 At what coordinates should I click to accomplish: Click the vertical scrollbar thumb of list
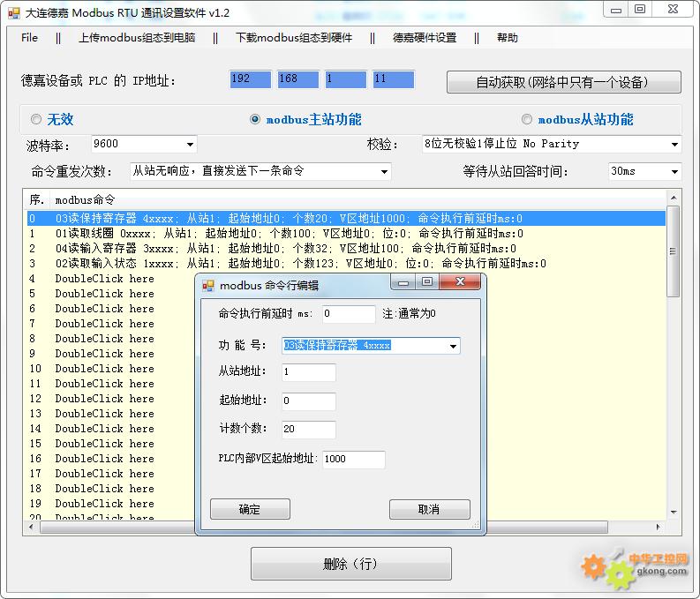[674, 251]
